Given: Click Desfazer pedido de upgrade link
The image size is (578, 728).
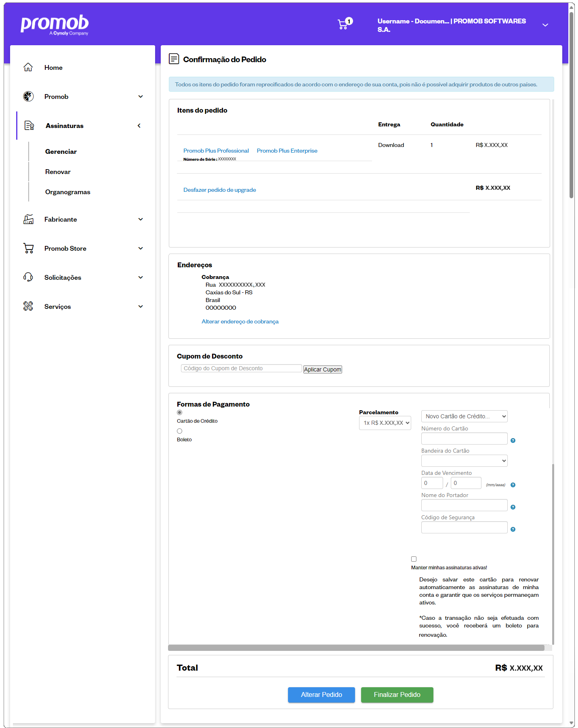Looking at the screenshot, I should point(220,190).
